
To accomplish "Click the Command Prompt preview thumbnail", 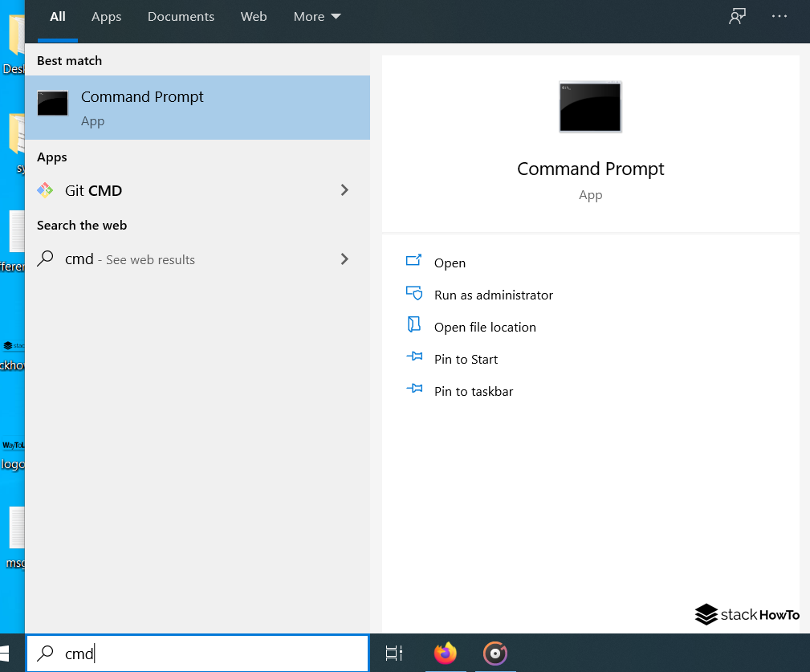I will [590, 107].
